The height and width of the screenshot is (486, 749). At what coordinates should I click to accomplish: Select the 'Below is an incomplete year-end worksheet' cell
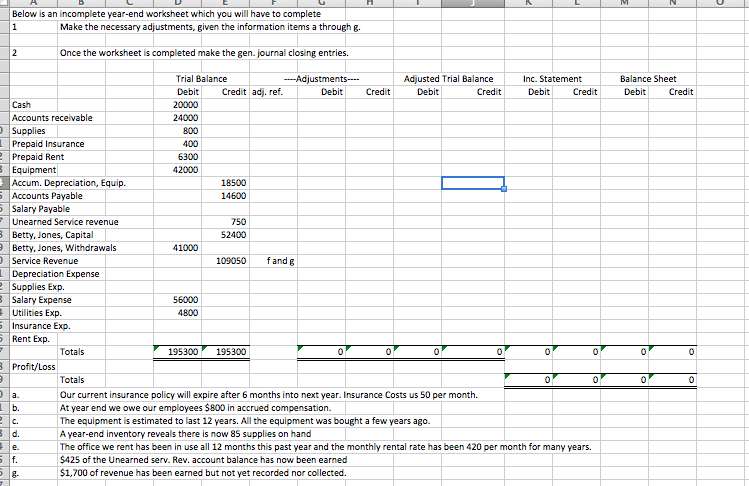pos(166,14)
